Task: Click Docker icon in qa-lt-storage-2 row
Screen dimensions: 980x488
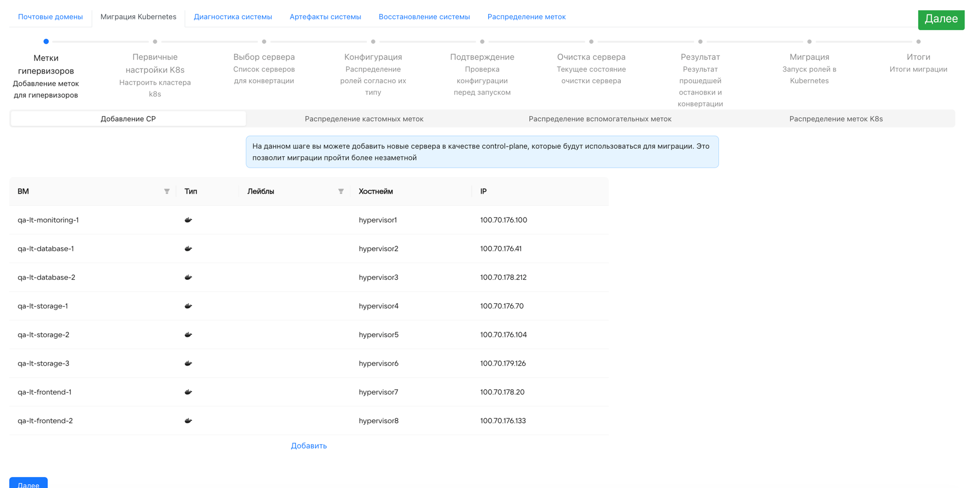Action: pos(188,335)
